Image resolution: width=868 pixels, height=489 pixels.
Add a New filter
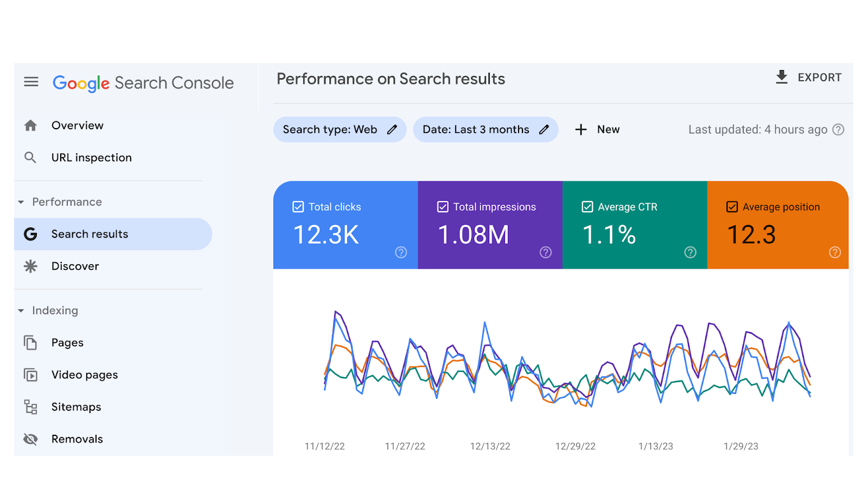click(x=597, y=130)
